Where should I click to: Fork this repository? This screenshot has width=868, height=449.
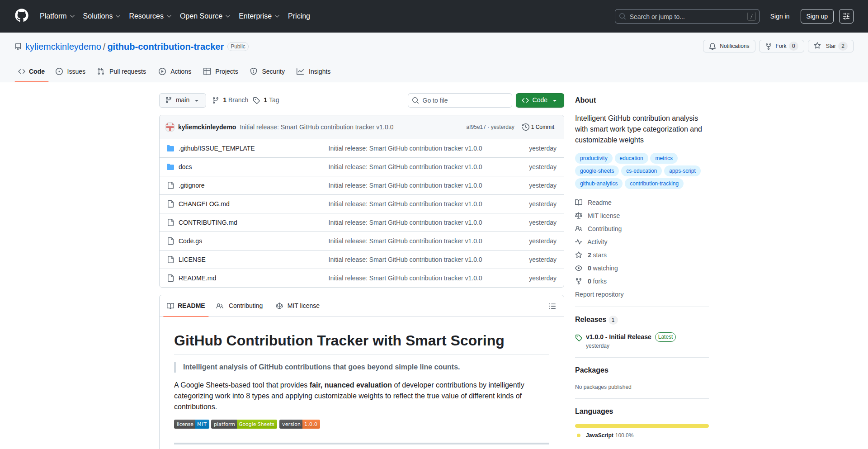point(781,46)
